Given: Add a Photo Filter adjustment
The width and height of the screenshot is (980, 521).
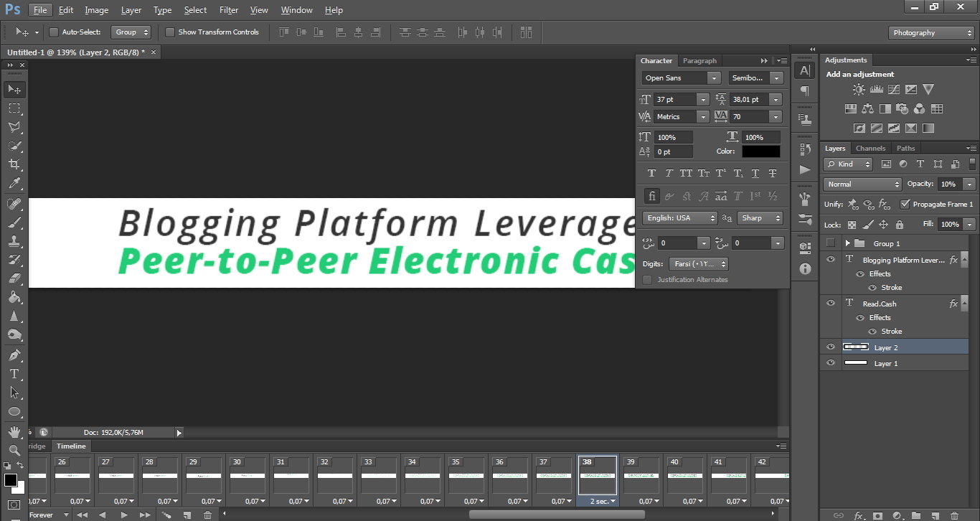Looking at the screenshot, I should click(x=903, y=109).
